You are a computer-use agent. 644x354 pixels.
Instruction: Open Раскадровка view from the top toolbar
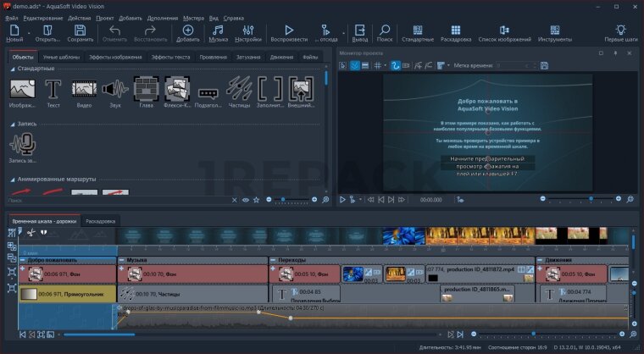tap(456, 33)
